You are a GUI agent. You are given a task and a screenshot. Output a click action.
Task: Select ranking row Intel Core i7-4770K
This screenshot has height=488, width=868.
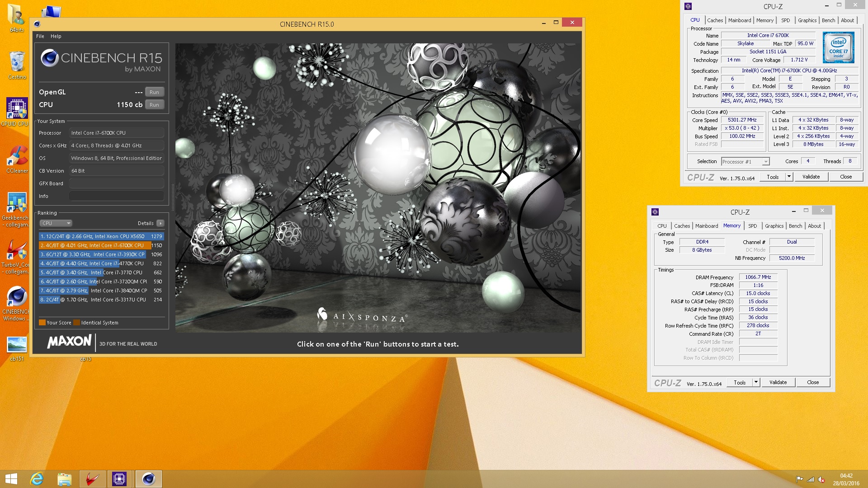[101, 263]
